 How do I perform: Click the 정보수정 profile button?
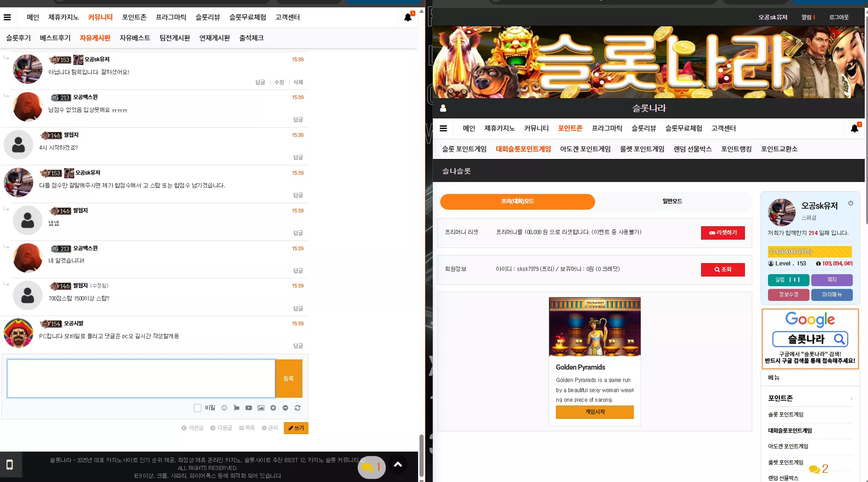coord(788,295)
